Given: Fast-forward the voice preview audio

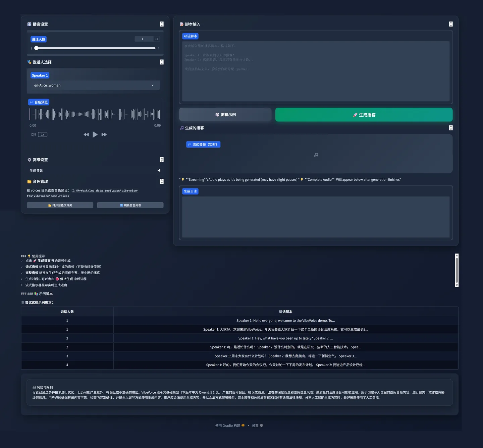Looking at the screenshot, I should (x=104, y=134).
